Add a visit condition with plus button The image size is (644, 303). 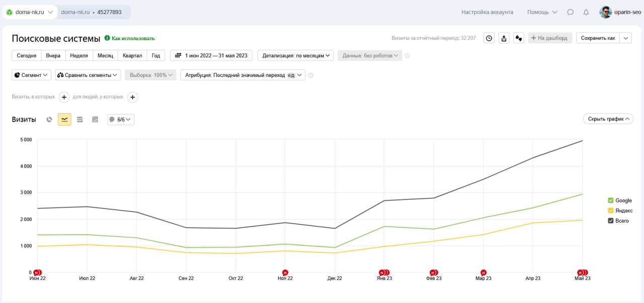[x=64, y=97]
